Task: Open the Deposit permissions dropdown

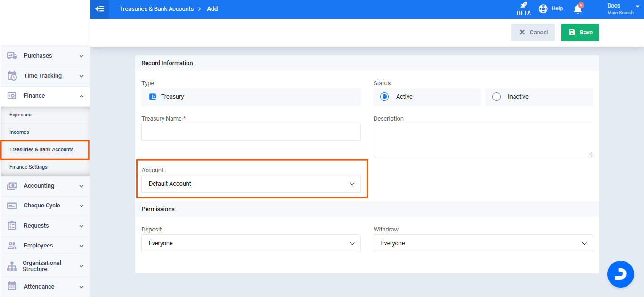Action: click(251, 243)
